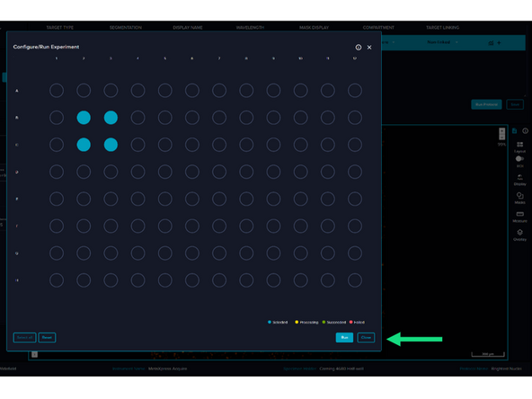This screenshot has height=399, width=532.
Task: Click the Run button in the experiment dialog
Action: coord(344,337)
